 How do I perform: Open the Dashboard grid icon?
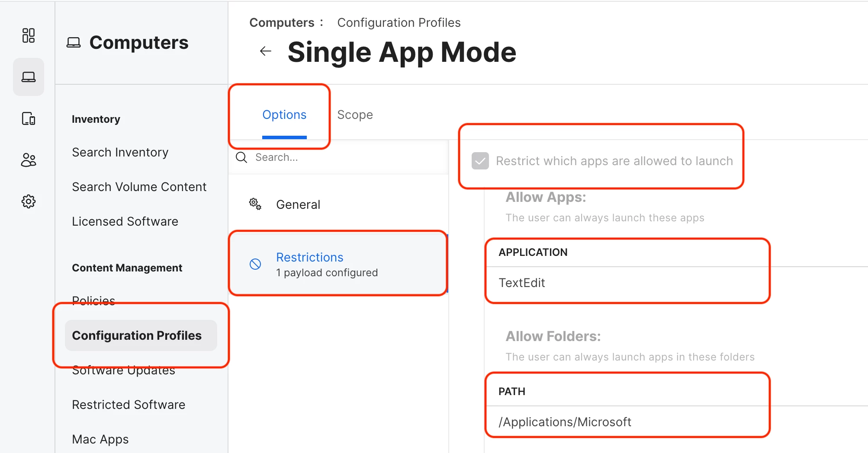(x=29, y=35)
